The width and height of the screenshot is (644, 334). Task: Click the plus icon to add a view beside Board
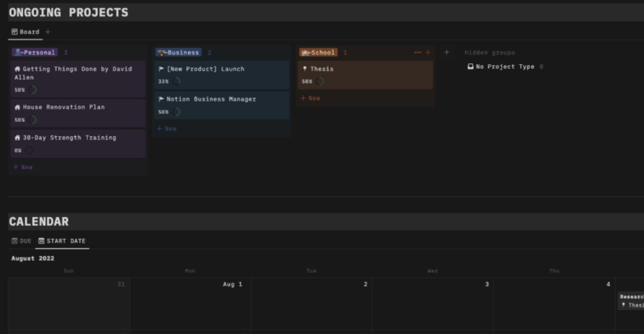[48, 32]
